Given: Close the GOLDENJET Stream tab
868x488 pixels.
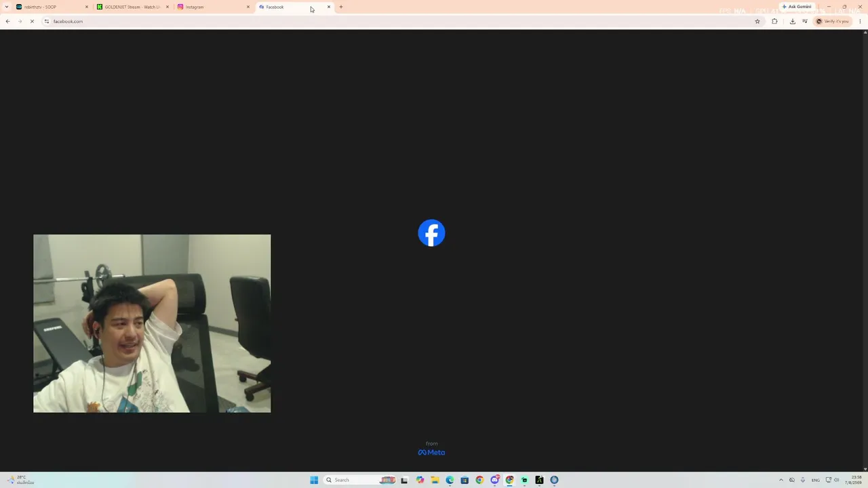Looking at the screenshot, I should pyautogui.click(x=167, y=7).
